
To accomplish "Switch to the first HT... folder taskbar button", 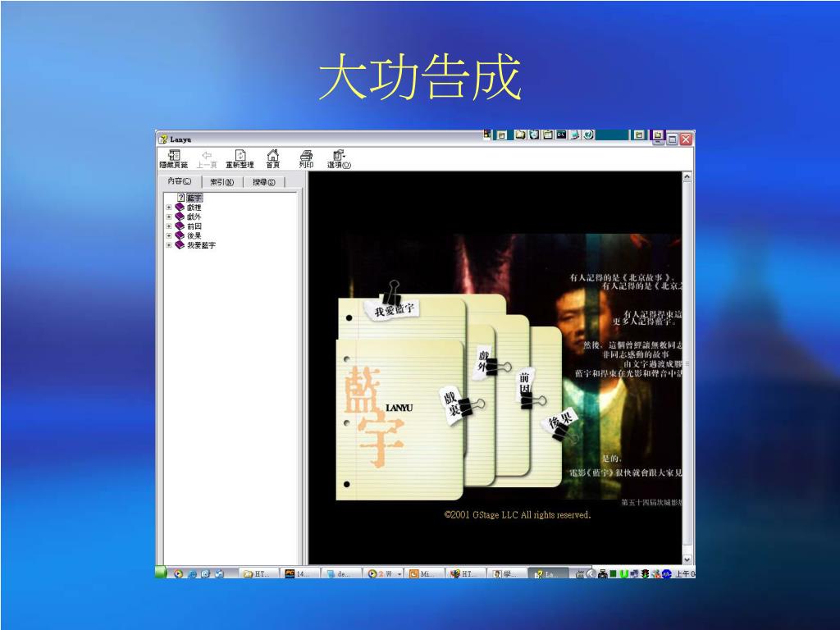I will pos(258,573).
